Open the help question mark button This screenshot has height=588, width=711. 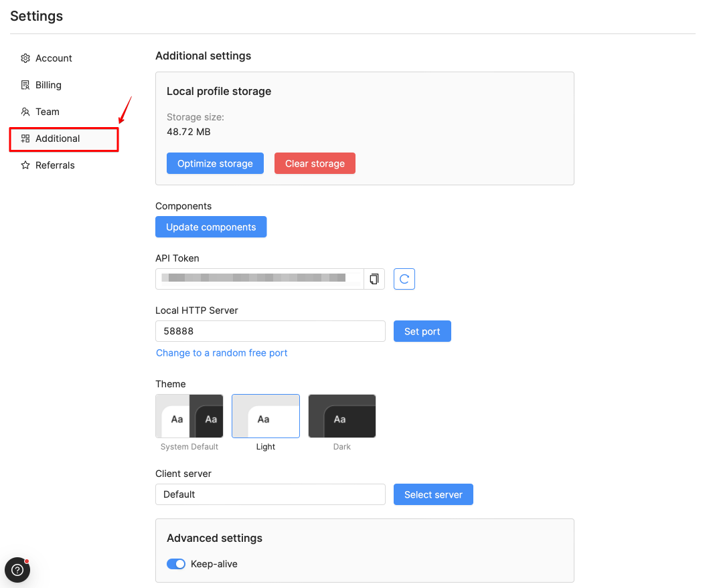coord(17,570)
